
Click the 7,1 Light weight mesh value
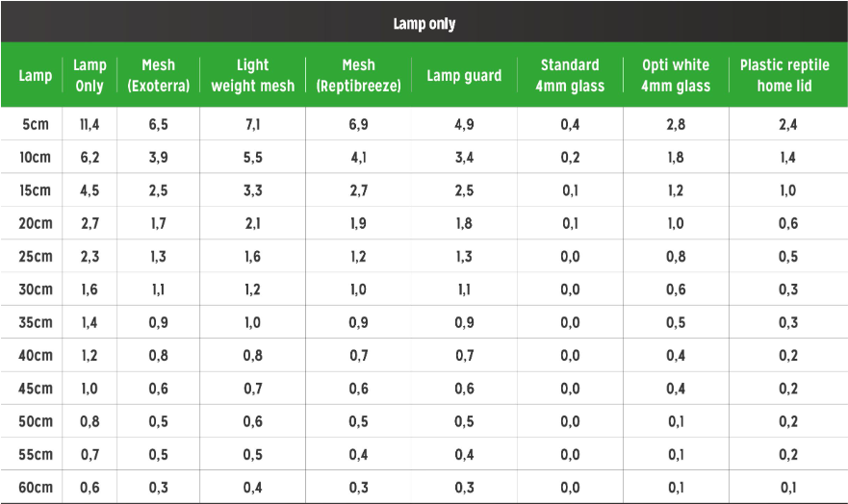point(252,124)
